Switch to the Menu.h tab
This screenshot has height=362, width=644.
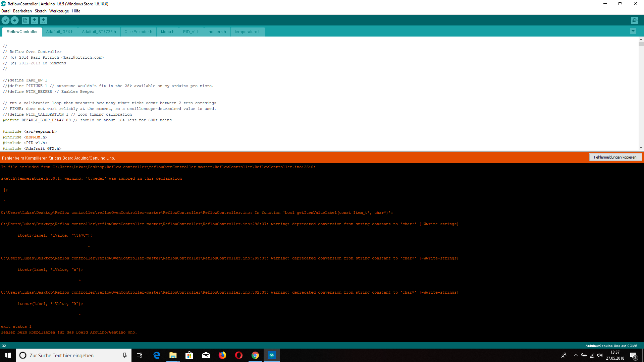(167, 32)
